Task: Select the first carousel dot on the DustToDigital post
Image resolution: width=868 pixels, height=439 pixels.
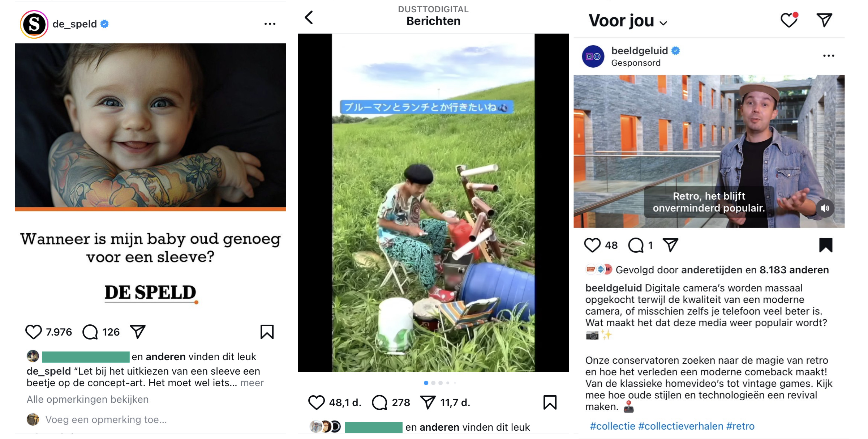Action: (426, 383)
